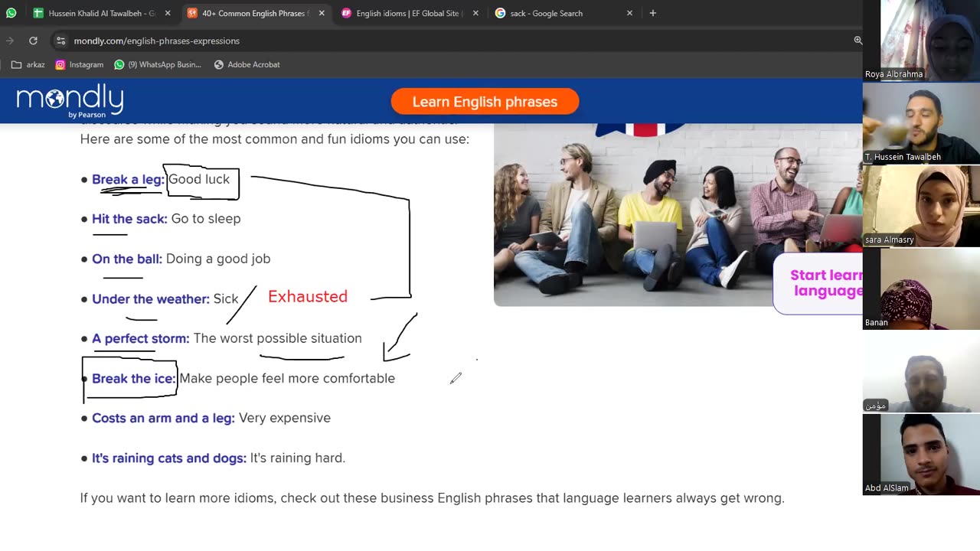Select sara Almasry's video tile
This screenshot has height=551, width=980.
921,206
